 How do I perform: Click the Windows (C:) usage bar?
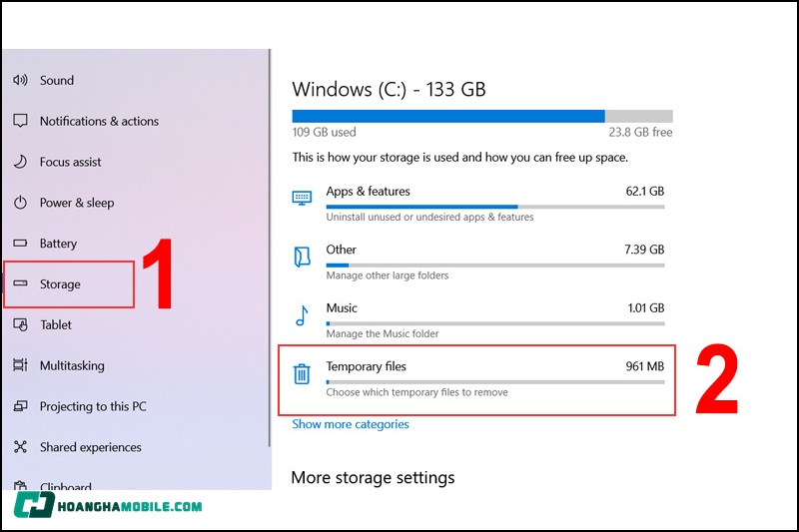tap(481, 116)
